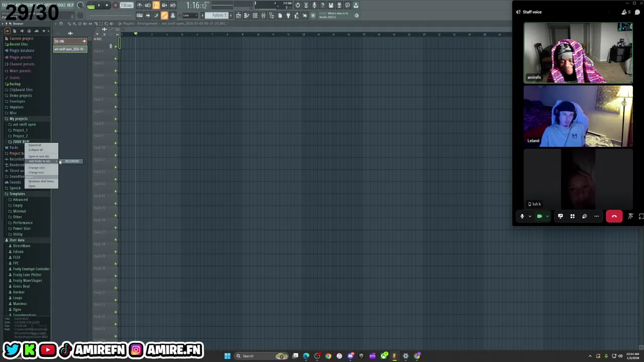Turn off the green camera button
Viewport: 644px width, 362px height.
tap(539, 216)
